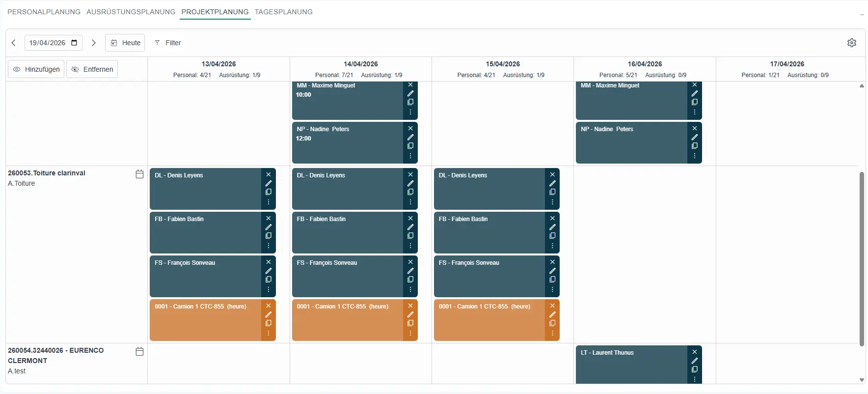This screenshot has height=394, width=868.
Task: Show hidden rows via the Hinzufügen eye button
Action: coord(35,69)
